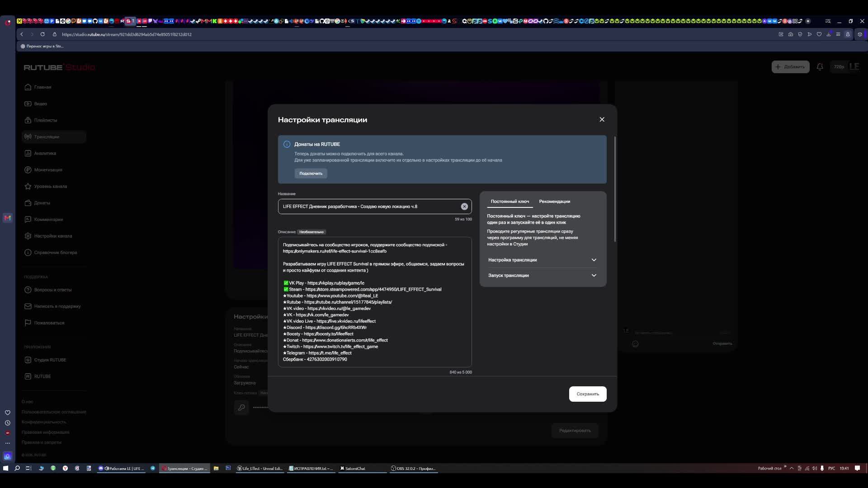Open Трансляции in the Studio sidebar
Image resolution: width=868 pixels, height=488 pixels.
54,137
